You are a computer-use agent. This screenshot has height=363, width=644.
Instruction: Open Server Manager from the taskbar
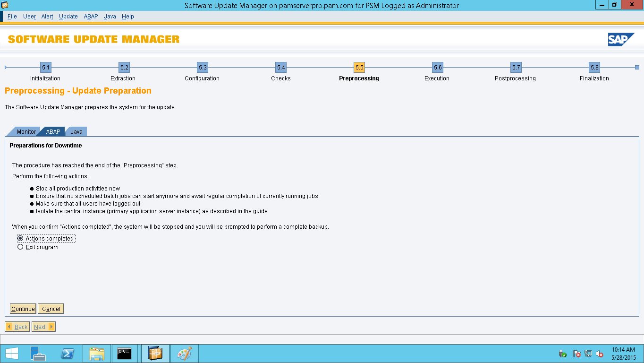point(38,354)
